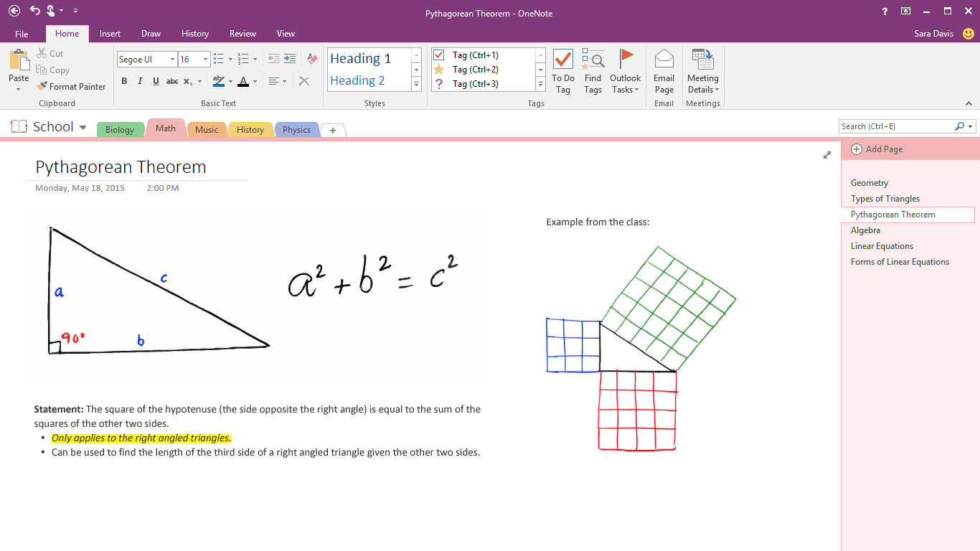Open the font size dropdown
The height and width of the screenshot is (551, 980).
coord(204,59)
